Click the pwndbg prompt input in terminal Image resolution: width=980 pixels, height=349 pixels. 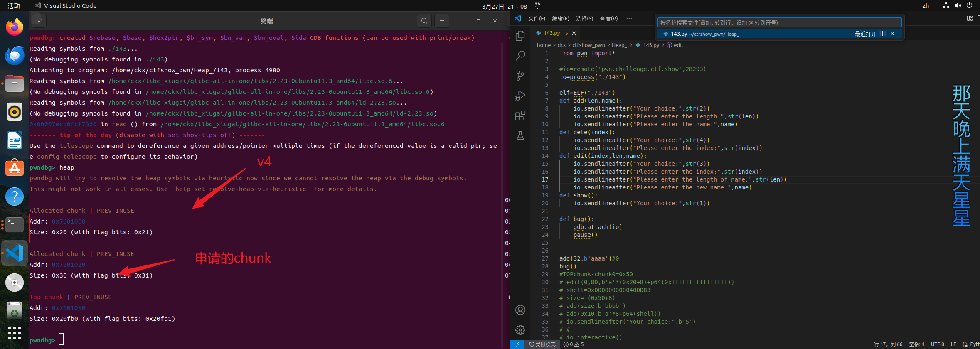click(62, 339)
